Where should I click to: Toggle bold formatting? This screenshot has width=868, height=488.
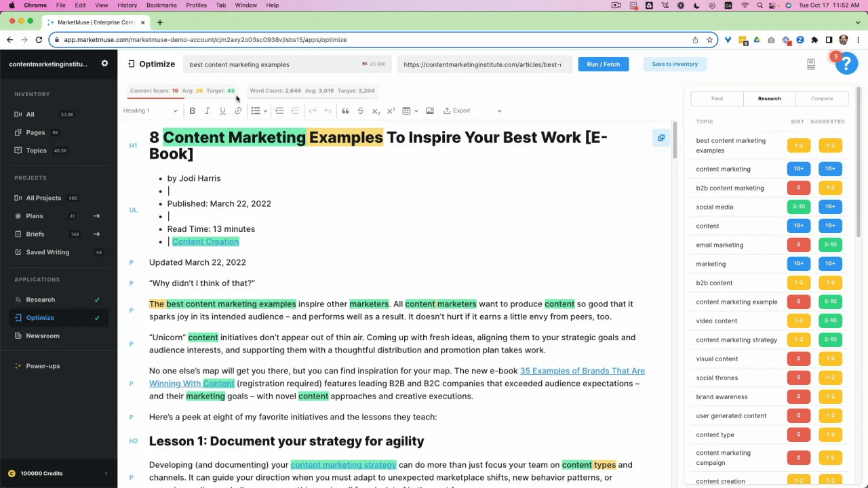[192, 110]
